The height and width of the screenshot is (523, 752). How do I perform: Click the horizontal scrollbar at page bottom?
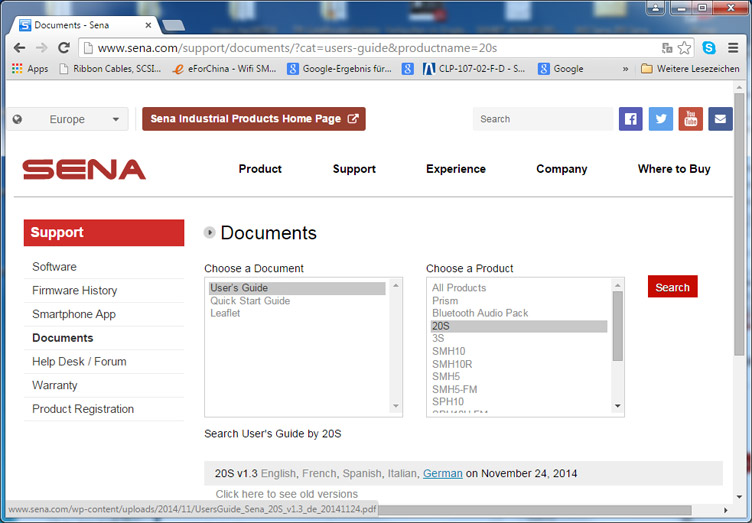coord(535,510)
